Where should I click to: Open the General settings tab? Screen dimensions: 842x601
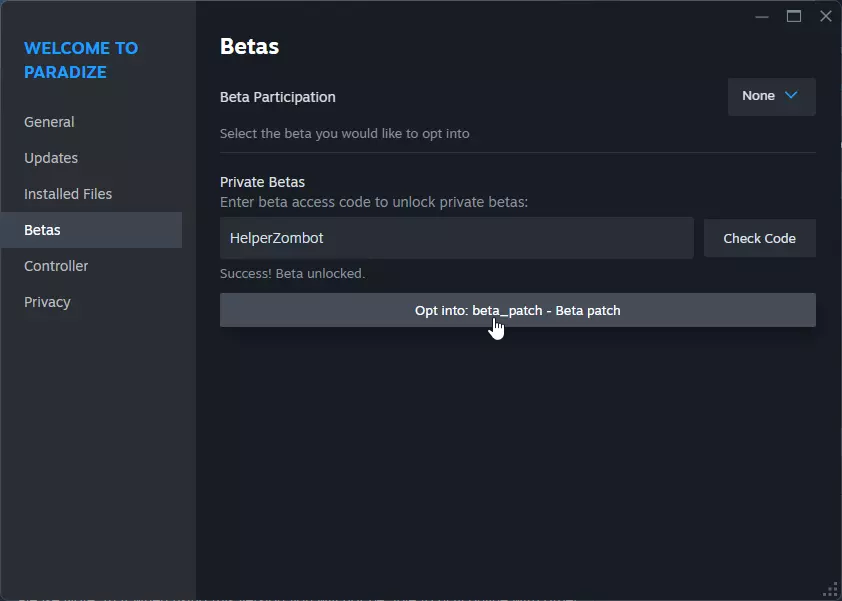(49, 122)
